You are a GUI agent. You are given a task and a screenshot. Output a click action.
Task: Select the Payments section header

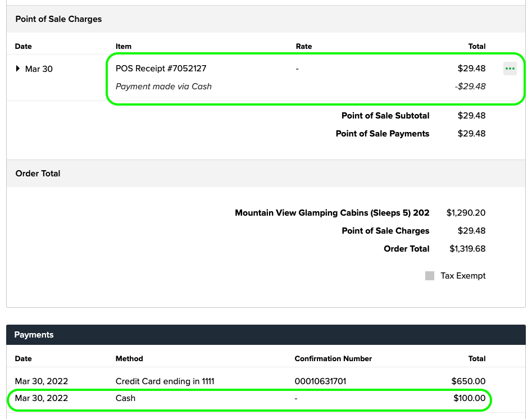(34, 334)
